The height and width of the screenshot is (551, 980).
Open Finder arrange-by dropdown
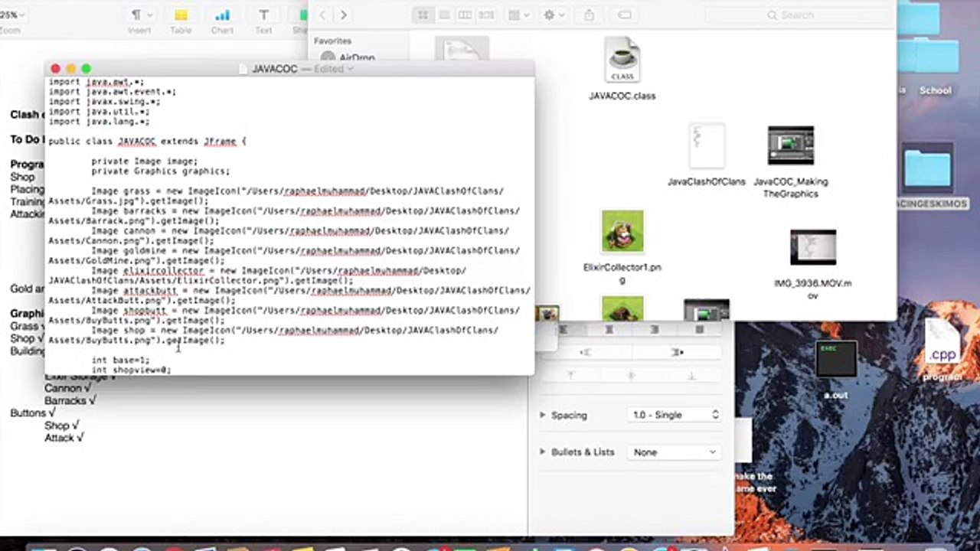click(518, 15)
